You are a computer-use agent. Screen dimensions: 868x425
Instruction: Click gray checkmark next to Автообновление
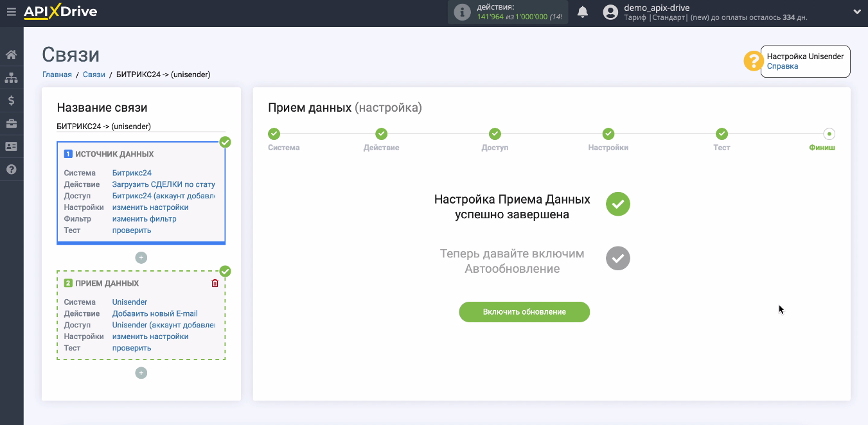[x=618, y=258]
